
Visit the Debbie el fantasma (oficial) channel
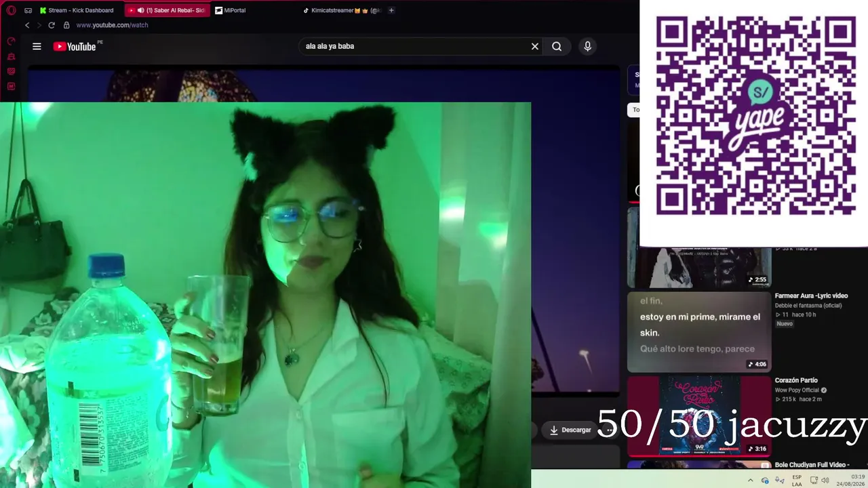808,305
